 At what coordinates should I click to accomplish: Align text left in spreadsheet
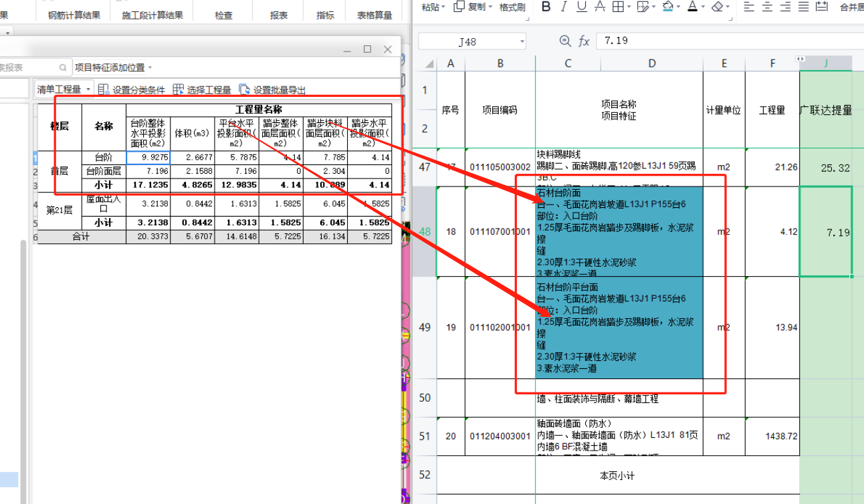(749, 7)
